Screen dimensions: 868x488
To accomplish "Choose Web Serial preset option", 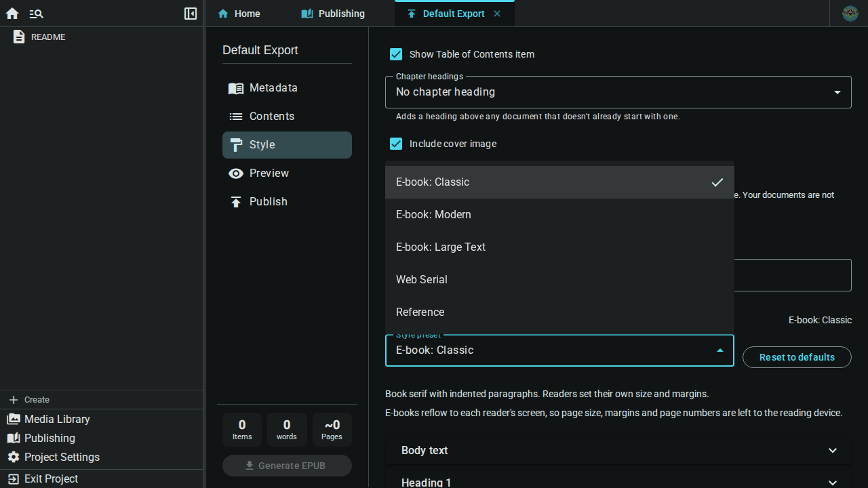I will click(x=559, y=280).
